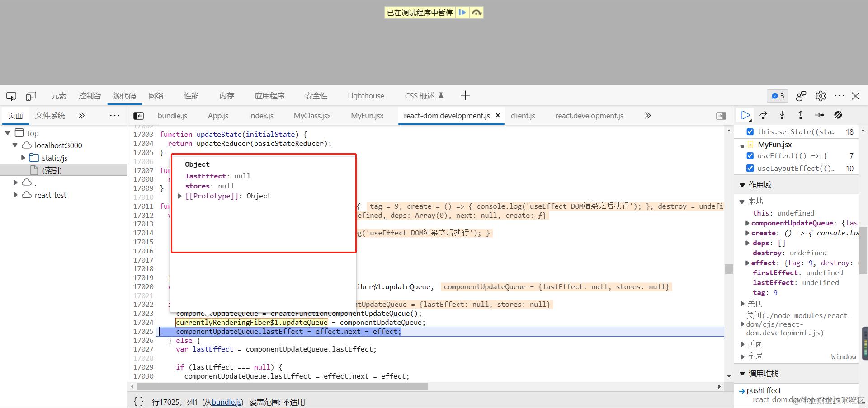
Task: Open the customize DevTools ellipsis menu
Action: (x=840, y=96)
